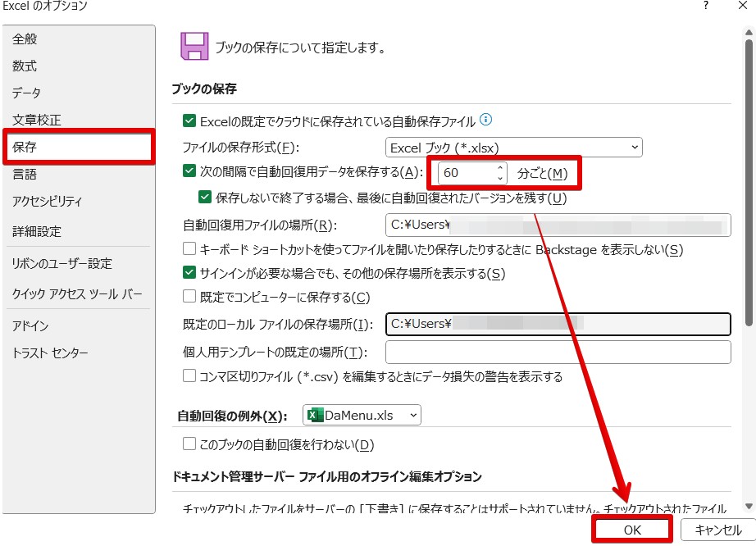The width and height of the screenshot is (756, 546).
Task: Click the キャンセル button
Action: 718,530
